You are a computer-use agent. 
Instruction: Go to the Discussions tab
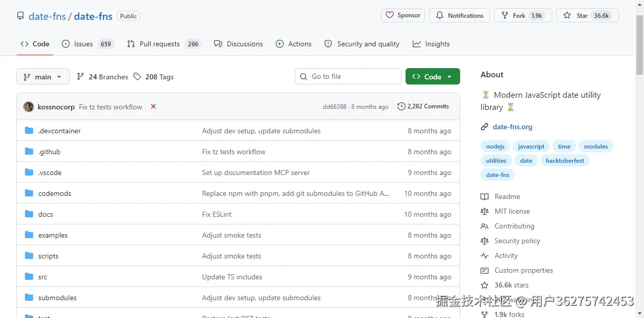(238, 44)
